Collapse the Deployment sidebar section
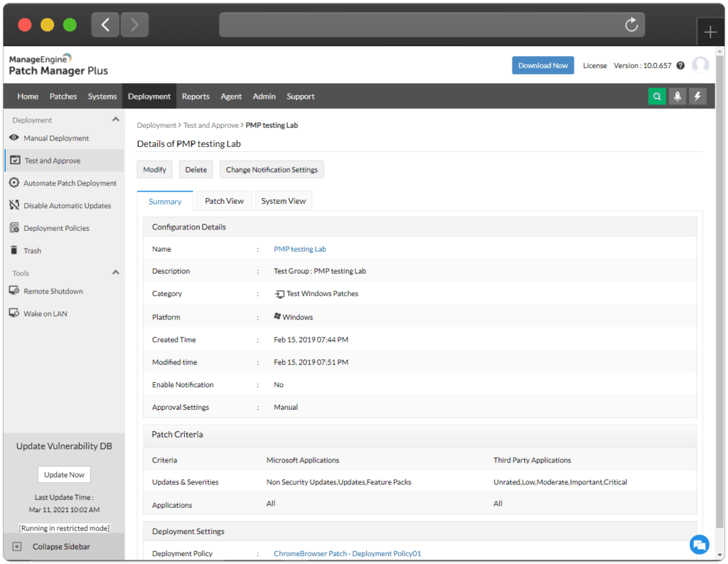The height and width of the screenshot is (564, 728). [116, 119]
